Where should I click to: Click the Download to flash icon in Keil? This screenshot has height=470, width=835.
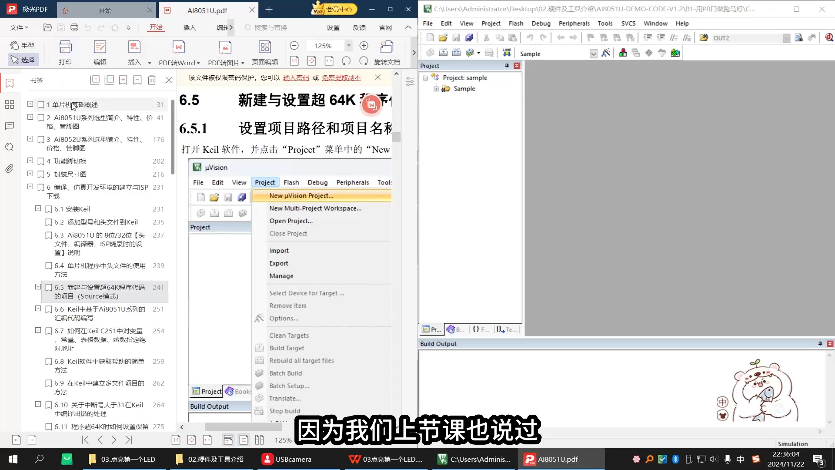point(506,53)
